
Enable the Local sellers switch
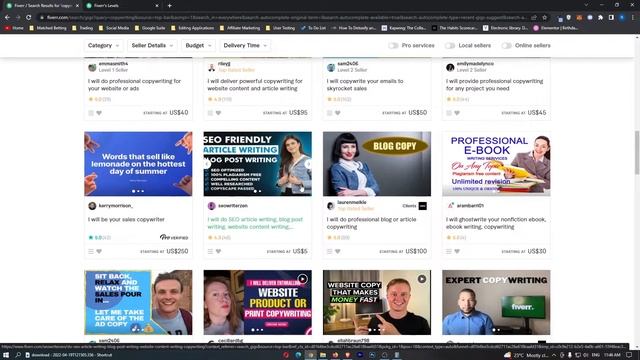point(450,46)
